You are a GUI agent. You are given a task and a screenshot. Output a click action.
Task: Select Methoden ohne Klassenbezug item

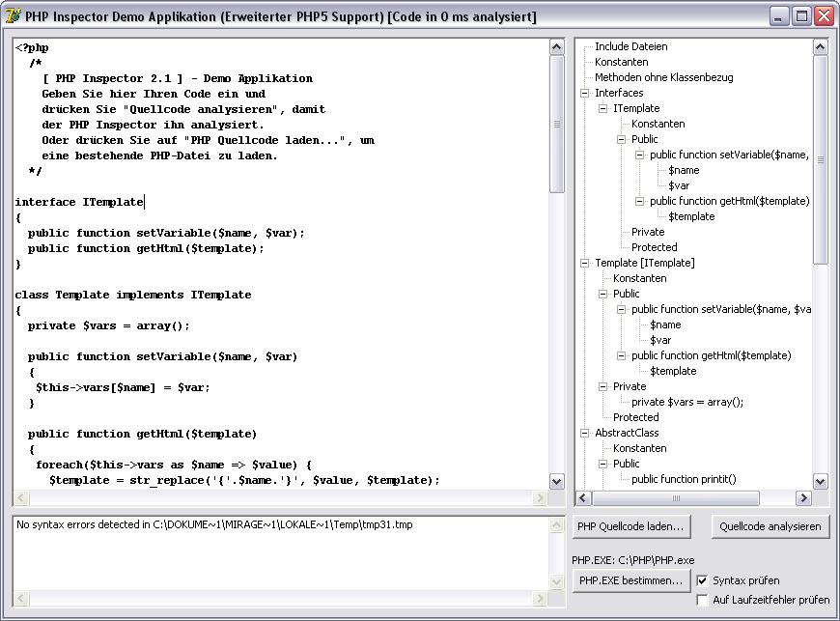click(663, 77)
